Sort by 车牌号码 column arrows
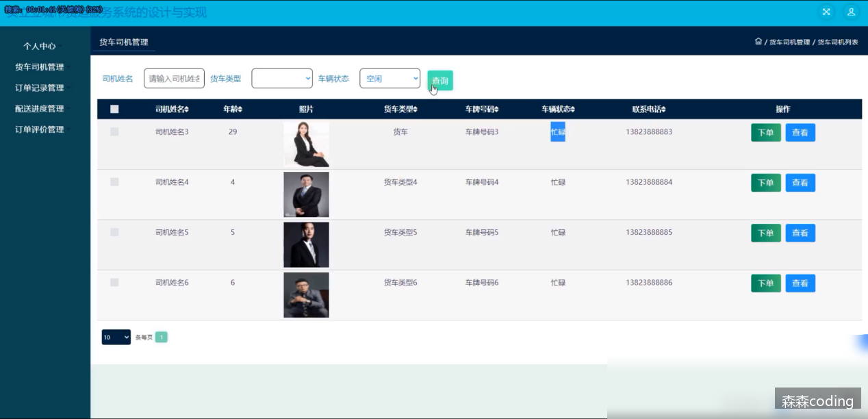Screen dimensions: 868x419 pos(496,110)
